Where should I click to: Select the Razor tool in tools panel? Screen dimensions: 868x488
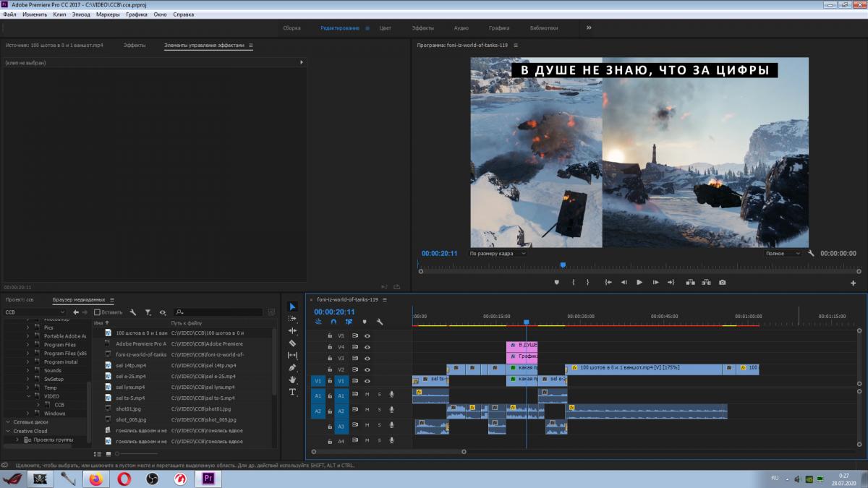(292, 343)
